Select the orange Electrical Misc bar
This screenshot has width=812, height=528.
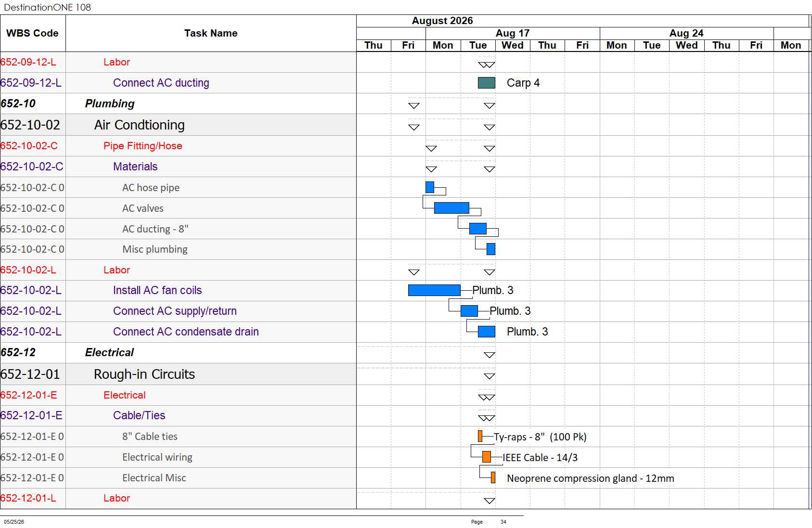coord(493,478)
